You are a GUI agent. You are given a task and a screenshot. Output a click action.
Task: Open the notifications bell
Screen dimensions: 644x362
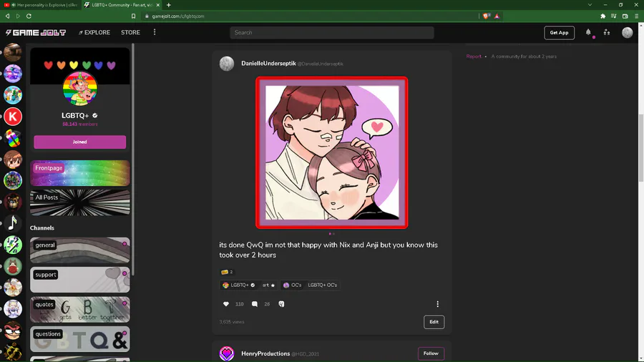coord(588,32)
